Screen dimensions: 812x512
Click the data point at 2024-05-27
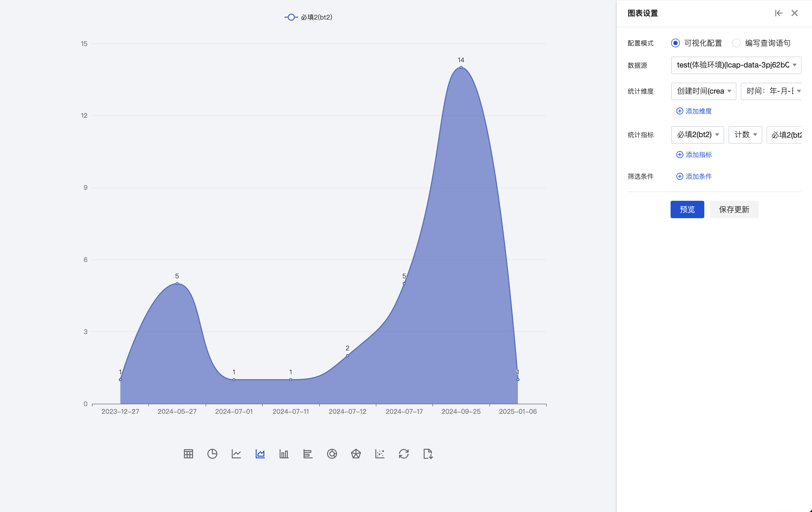coord(177,284)
